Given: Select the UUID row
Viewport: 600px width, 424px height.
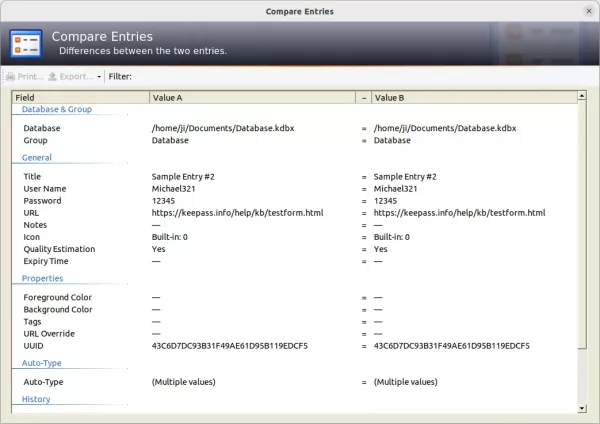Looking at the screenshot, I should pos(295,346).
